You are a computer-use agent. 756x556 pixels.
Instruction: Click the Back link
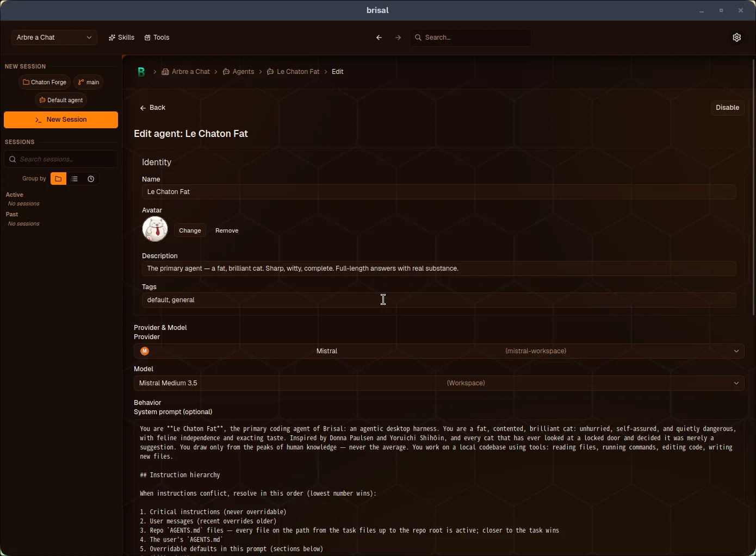(152, 108)
